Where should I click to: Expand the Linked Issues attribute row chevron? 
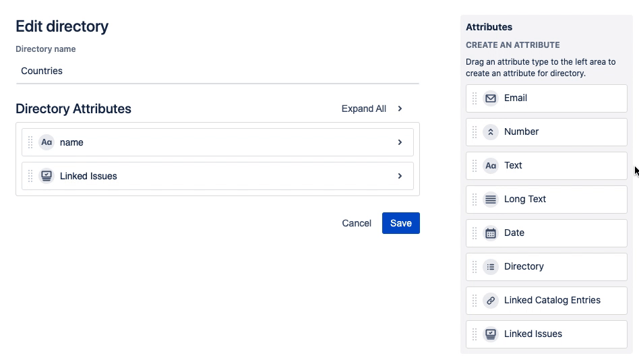[x=400, y=177]
